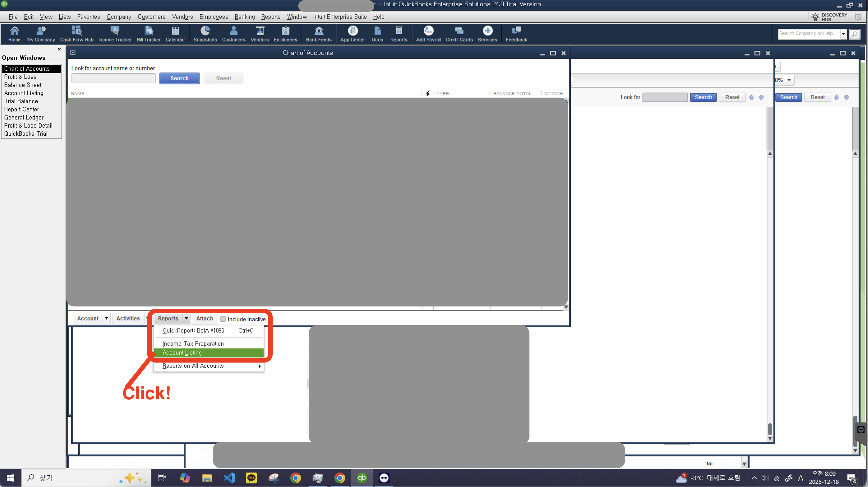Expand the Search Company or Help dropdown
This screenshot has width=868, height=487.
pos(844,34)
